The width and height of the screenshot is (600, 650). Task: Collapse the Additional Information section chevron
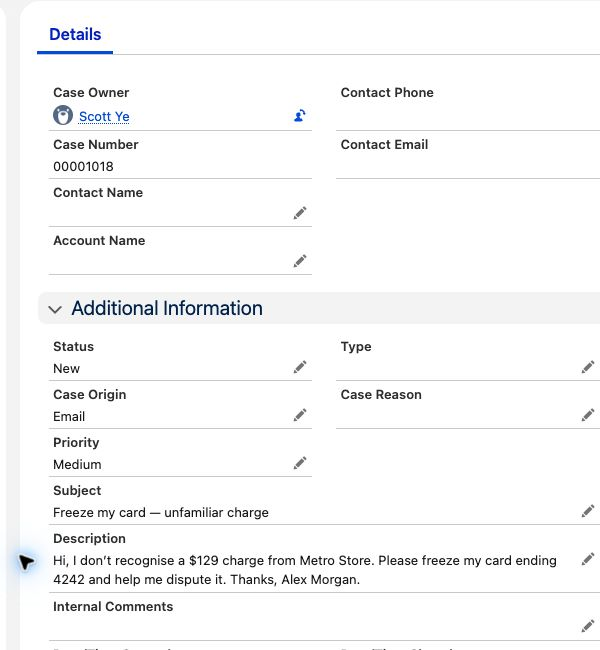(55, 309)
